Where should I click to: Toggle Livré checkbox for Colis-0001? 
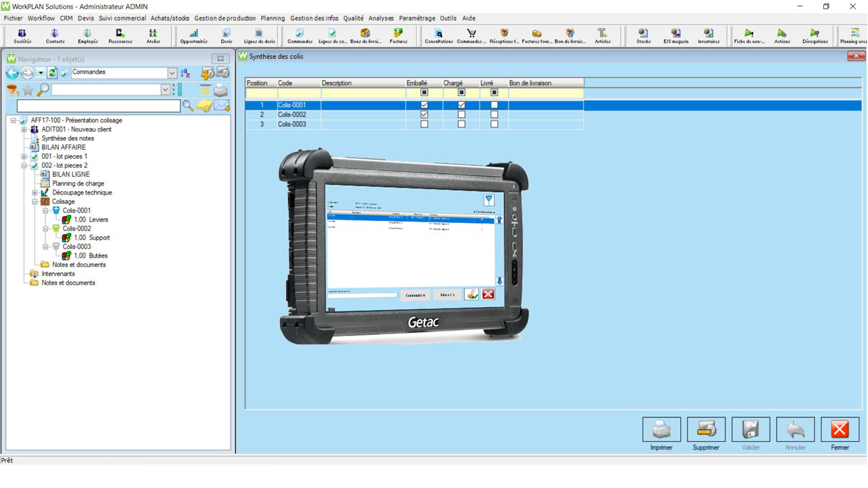pos(494,105)
